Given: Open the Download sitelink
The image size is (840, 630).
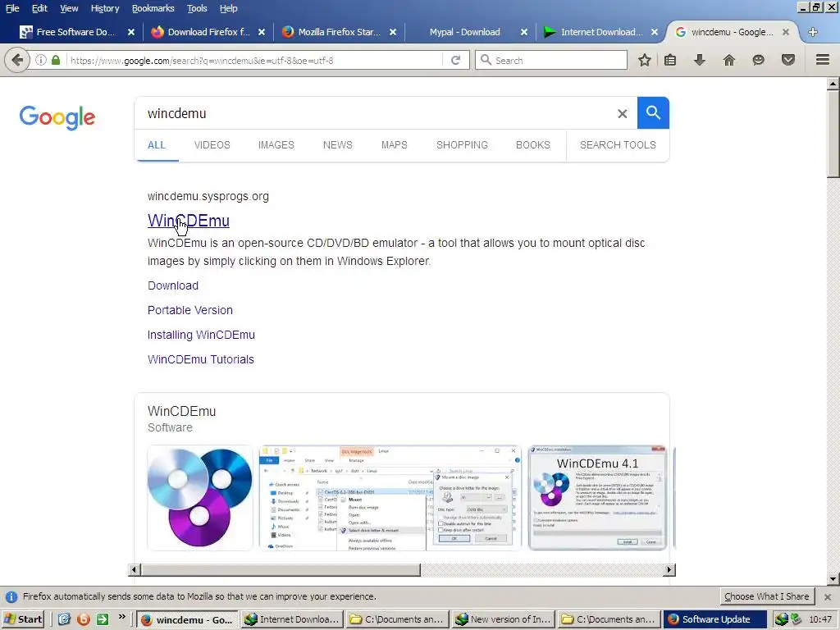Looking at the screenshot, I should pos(173,285).
